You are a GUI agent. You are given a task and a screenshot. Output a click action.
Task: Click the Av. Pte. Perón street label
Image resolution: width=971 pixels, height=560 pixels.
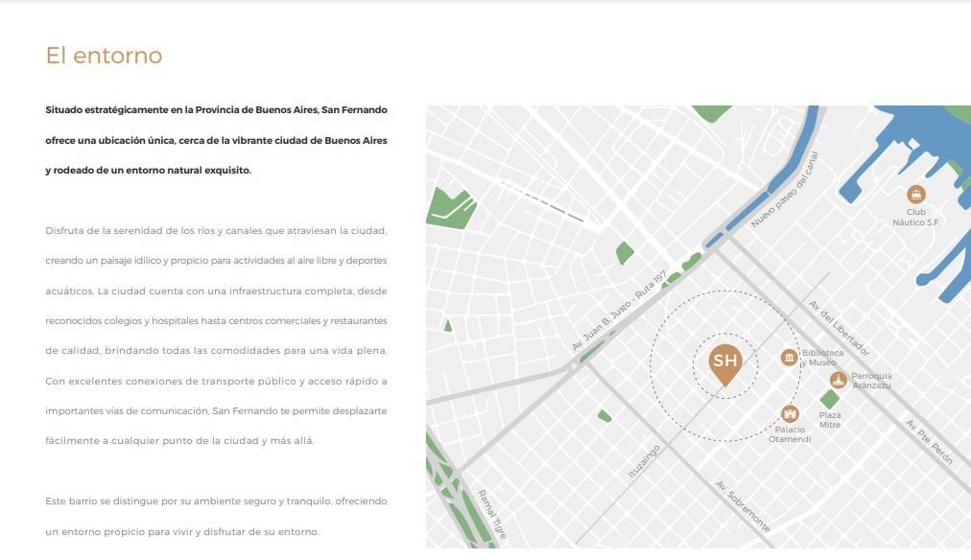click(929, 442)
